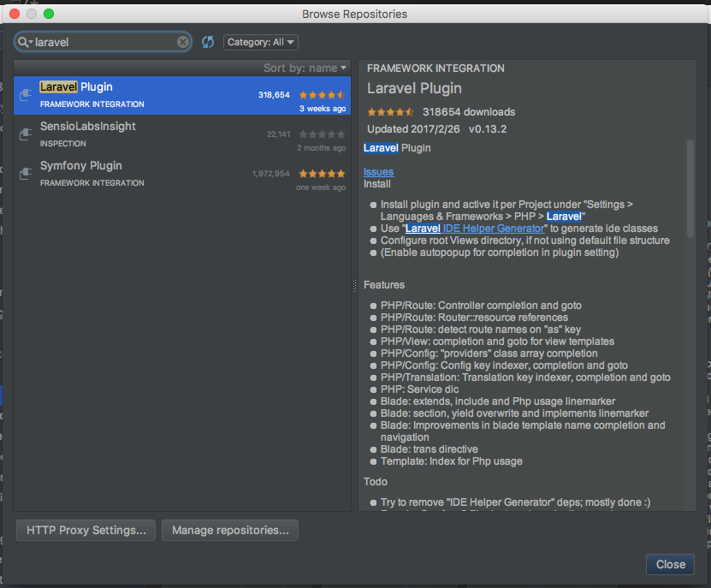Click the "2 months ago" update label
Viewport: 711px width, 588px height.
point(321,148)
